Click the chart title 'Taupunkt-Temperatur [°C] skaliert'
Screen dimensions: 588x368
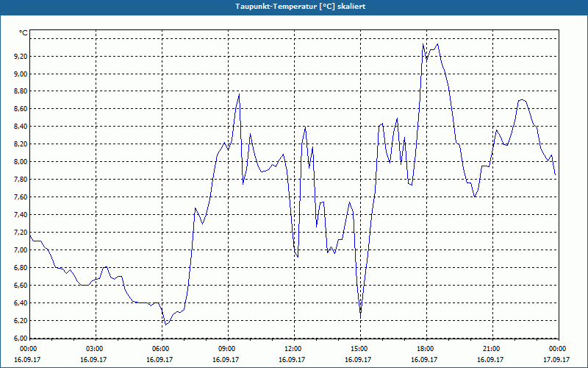point(301,7)
